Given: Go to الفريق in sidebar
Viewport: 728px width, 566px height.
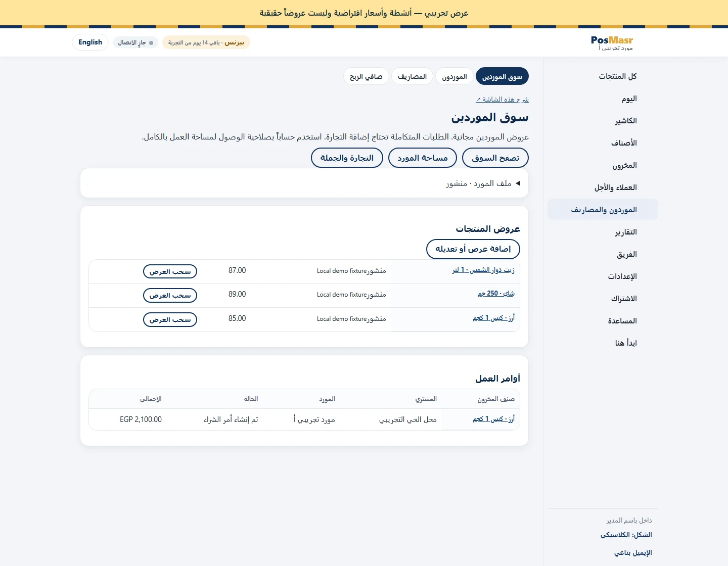Looking at the screenshot, I should pos(603,254).
